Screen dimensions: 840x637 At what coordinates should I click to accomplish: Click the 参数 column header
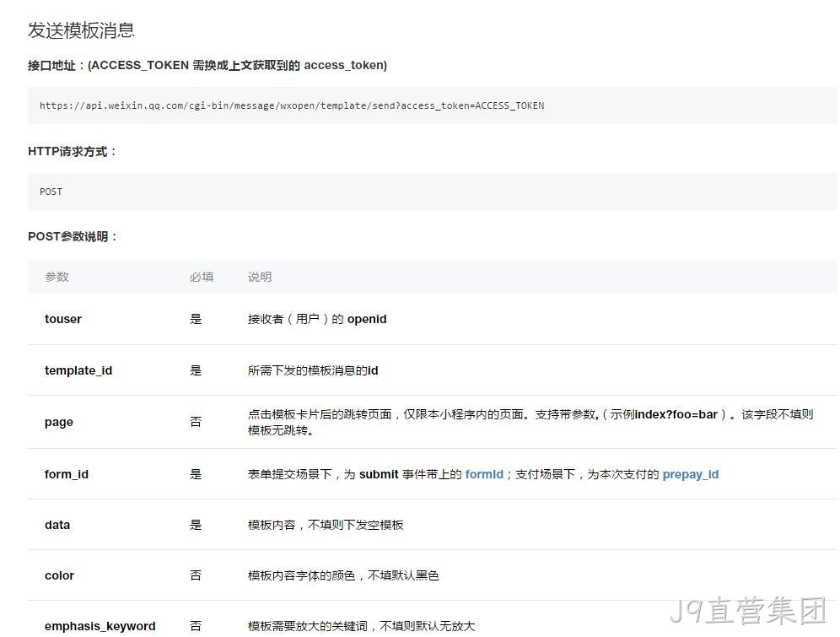click(57, 277)
